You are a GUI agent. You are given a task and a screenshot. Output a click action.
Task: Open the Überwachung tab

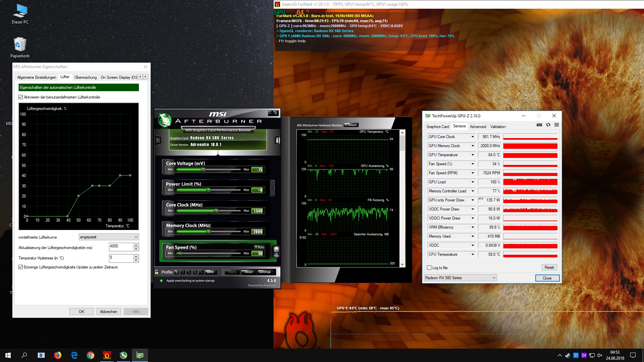(x=86, y=77)
